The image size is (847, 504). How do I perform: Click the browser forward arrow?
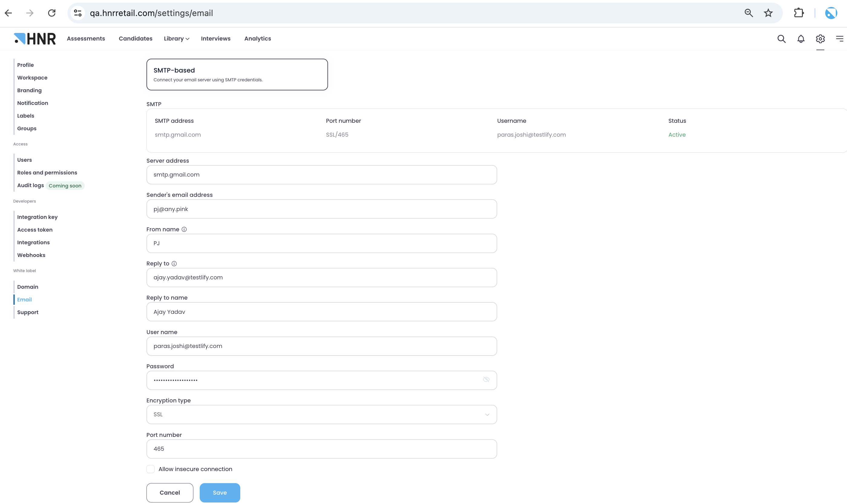click(30, 13)
